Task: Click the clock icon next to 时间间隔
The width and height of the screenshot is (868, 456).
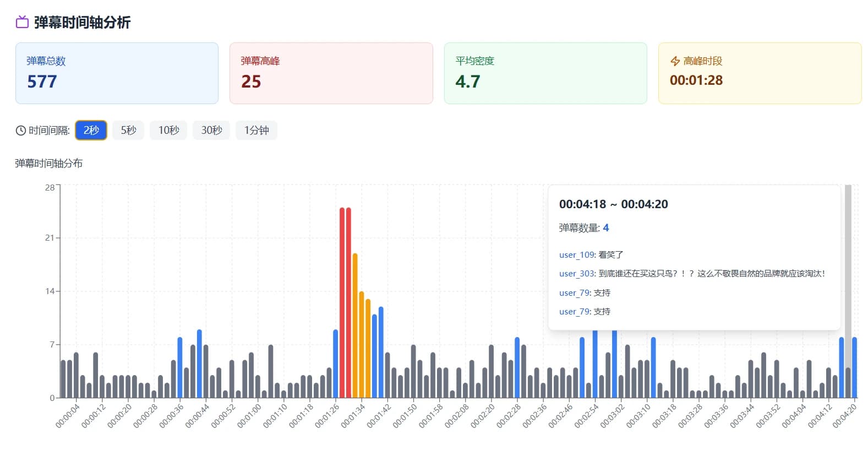Action: pos(21,131)
